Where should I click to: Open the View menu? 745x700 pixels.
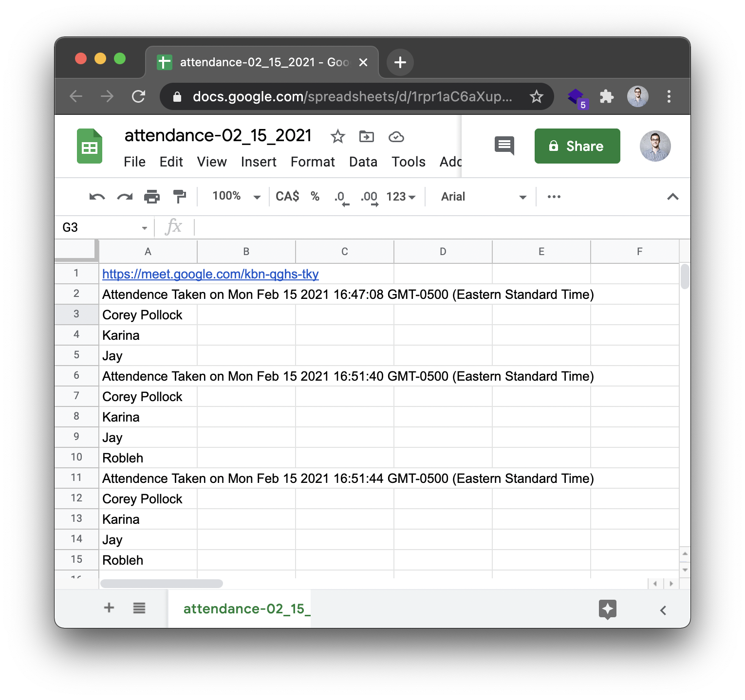(x=212, y=162)
